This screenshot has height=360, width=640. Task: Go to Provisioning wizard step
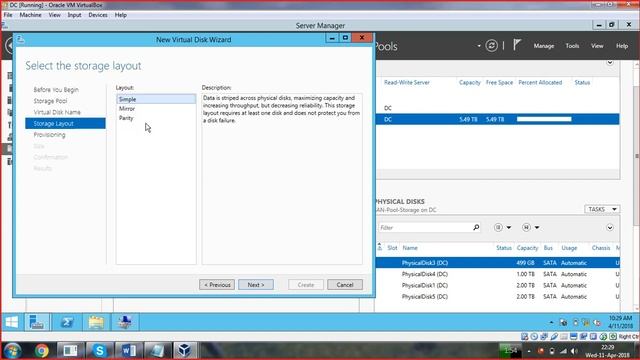[x=49, y=135]
